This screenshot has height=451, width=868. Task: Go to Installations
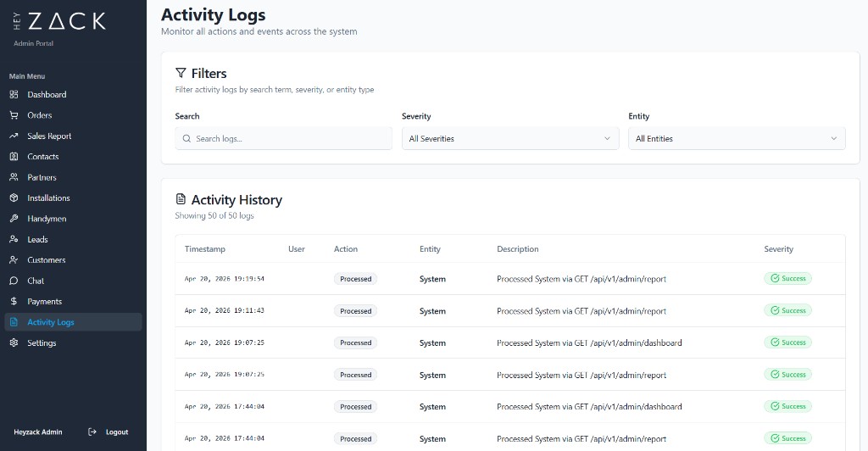pos(73,198)
